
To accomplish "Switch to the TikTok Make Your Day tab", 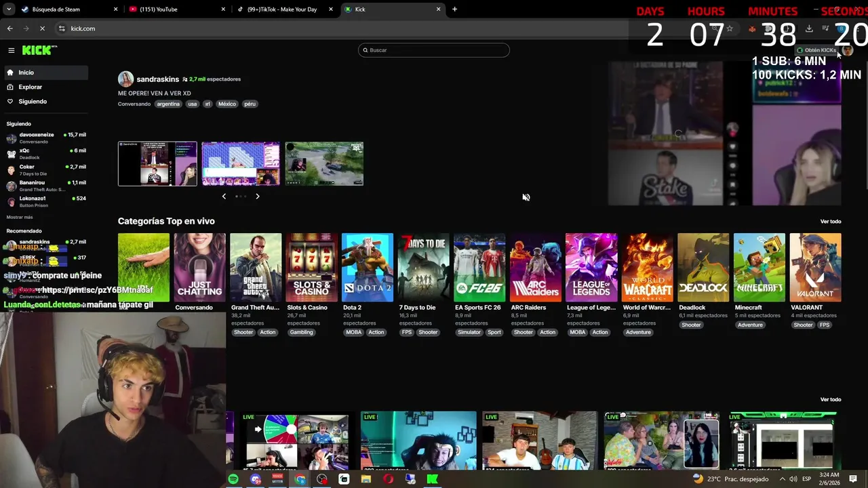I will [x=285, y=9].
